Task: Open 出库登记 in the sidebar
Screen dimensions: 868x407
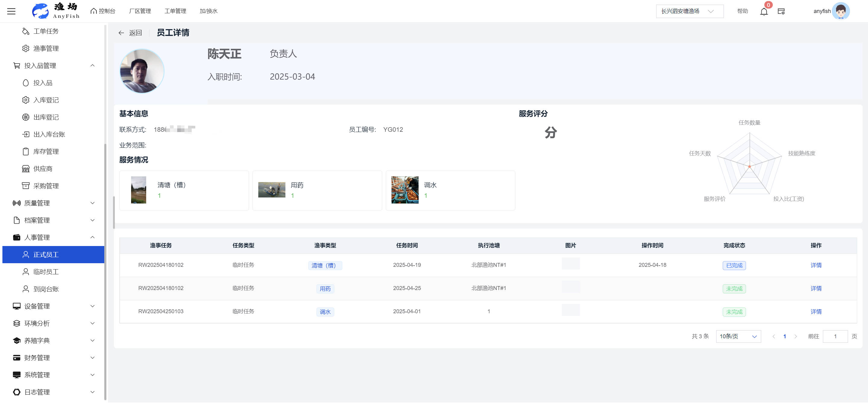Action: (46, 117)
